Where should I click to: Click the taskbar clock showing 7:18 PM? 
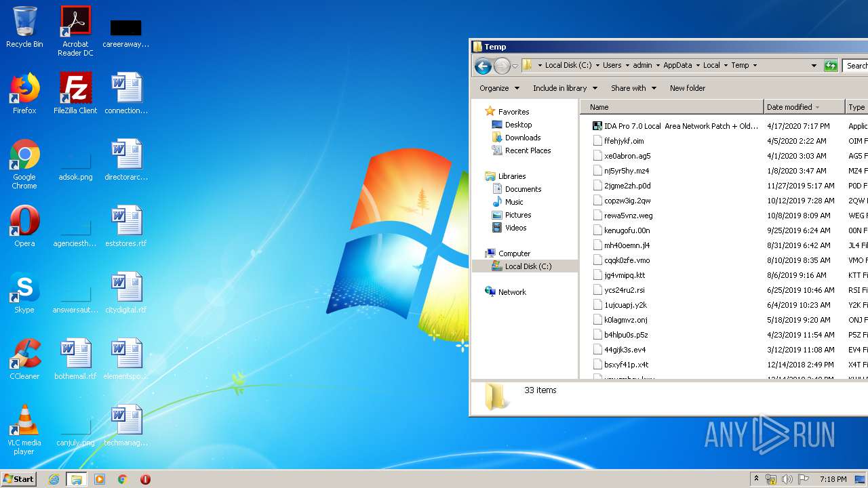tap(833, 479)
